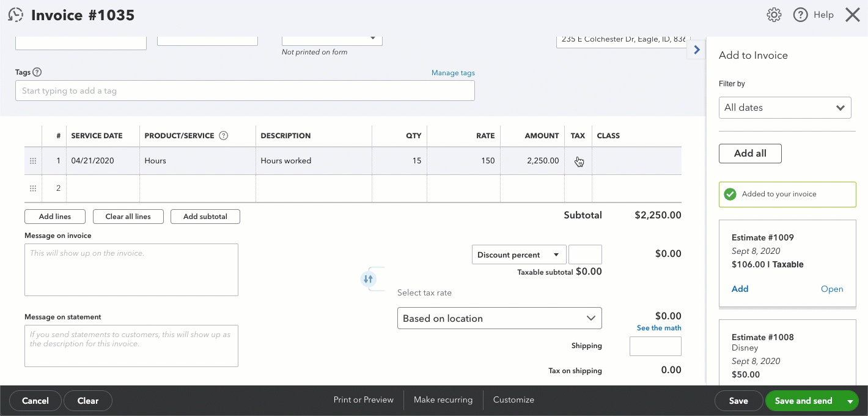Click the drag handle on line 1
This screenshot has width=868, height=416.
[33, 161]
